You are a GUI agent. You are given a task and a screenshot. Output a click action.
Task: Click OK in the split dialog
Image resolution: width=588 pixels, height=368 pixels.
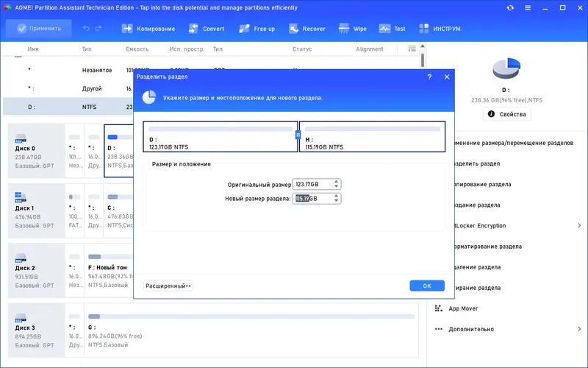pyautogui.click(x=427, y=286)
